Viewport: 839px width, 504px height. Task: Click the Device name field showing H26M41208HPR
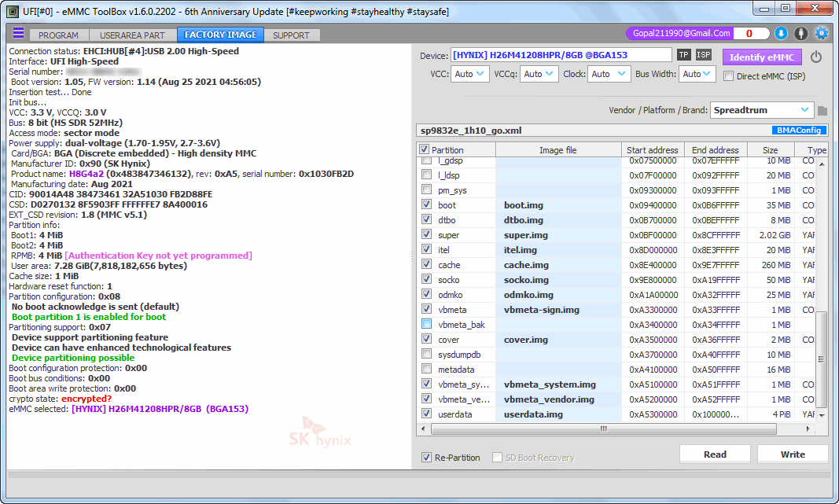561,54
